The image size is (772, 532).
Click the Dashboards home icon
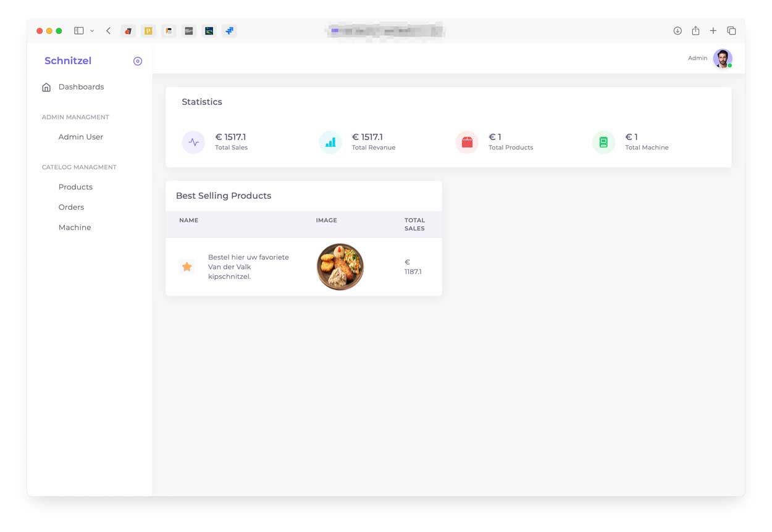coord(46,87)
